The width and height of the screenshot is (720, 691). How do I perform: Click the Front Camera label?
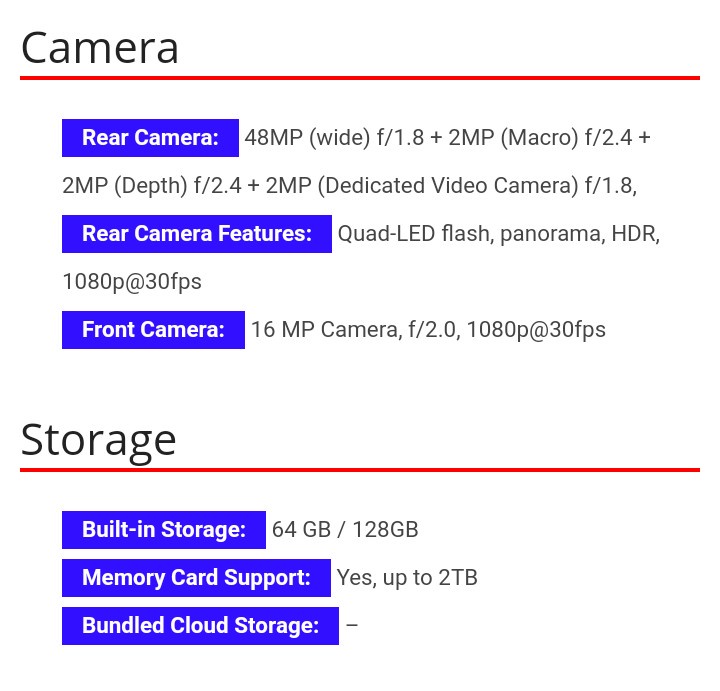coord(153,330)
